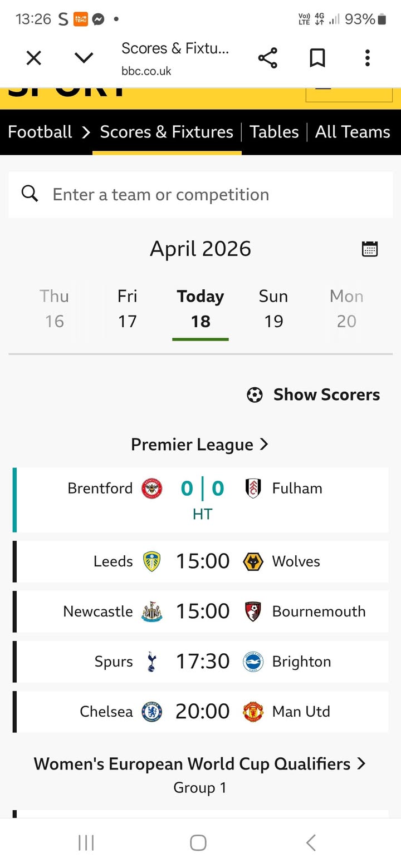
Task: Expand Women's European World Cup Qualifiers
Action: tap(200, 764)
